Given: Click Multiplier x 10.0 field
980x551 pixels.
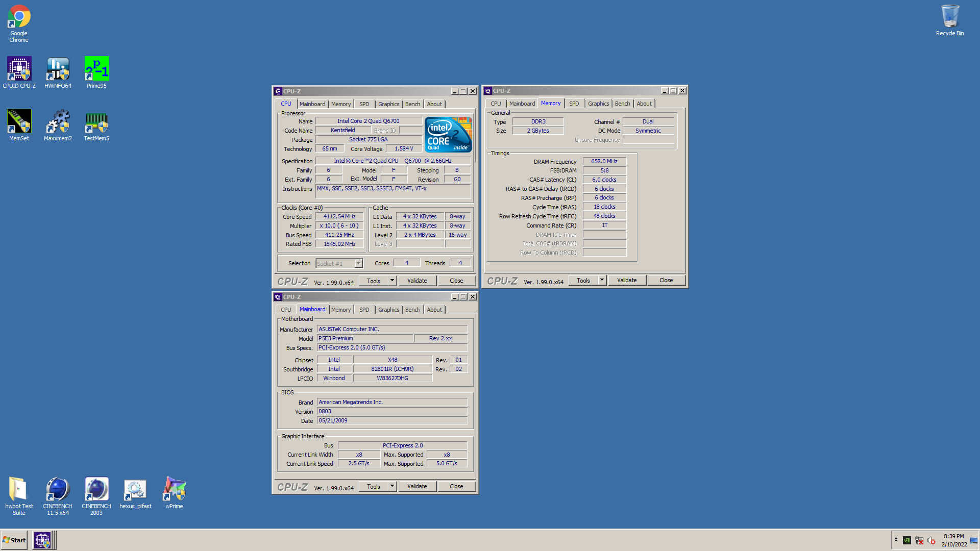Looking at the screenshot, I should [339, 226].
